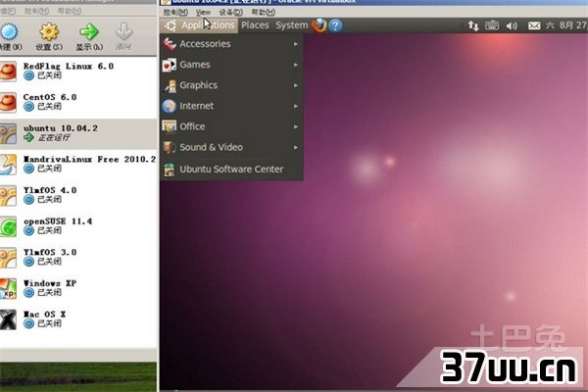The image size is (588, 392).
Task: Select the "RedFlag Linux 6.0" entry text
Action: 69,67
